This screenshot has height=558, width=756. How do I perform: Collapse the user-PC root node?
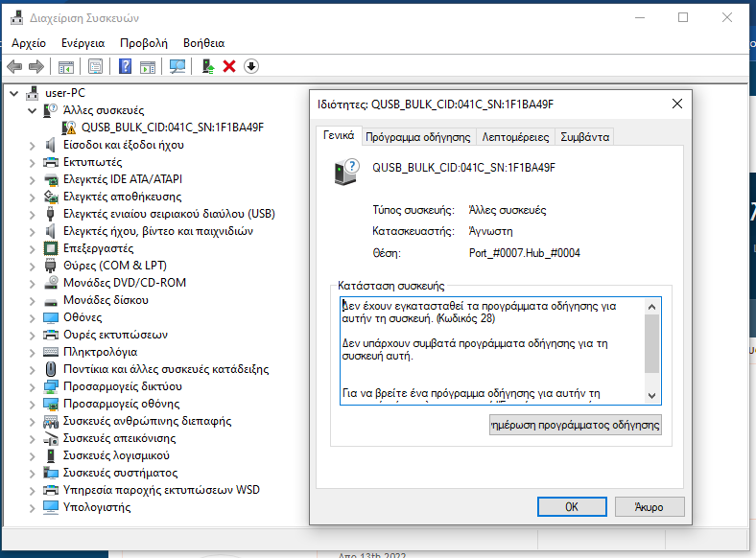point(14,93)
